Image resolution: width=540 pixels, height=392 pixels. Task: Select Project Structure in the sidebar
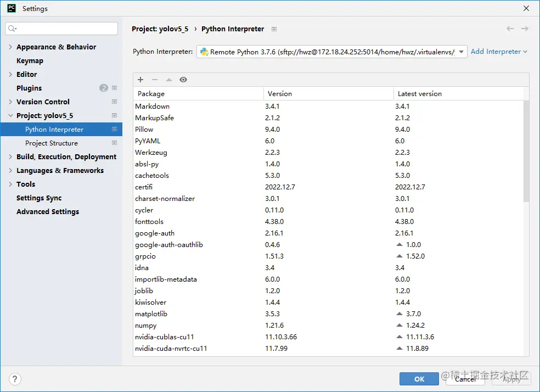[52, 143]
